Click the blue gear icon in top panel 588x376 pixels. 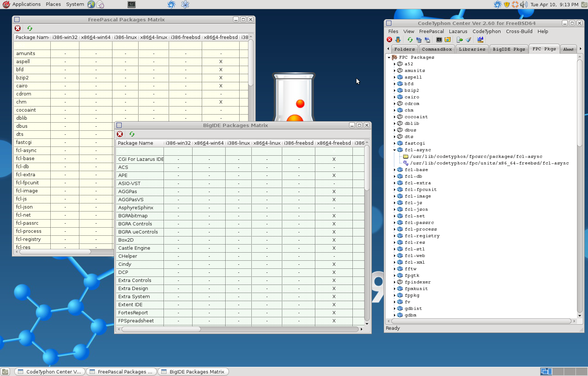point(185,4)
